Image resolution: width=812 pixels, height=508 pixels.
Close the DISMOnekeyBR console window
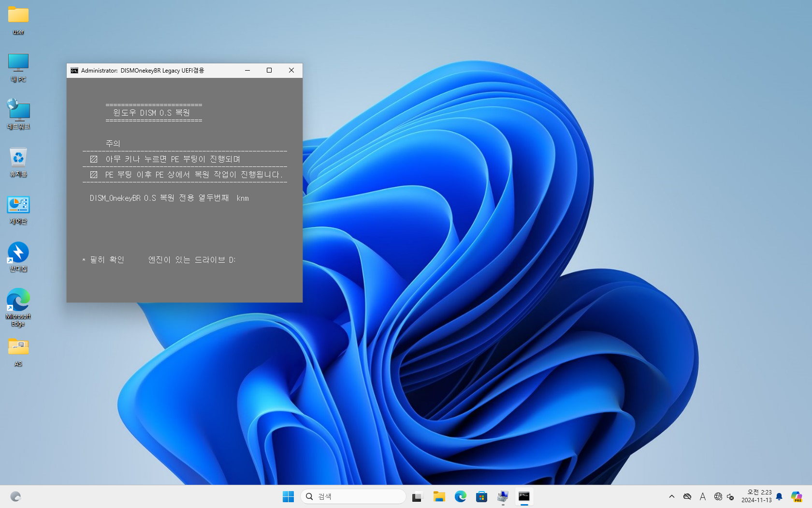click(x=291, y=71)
